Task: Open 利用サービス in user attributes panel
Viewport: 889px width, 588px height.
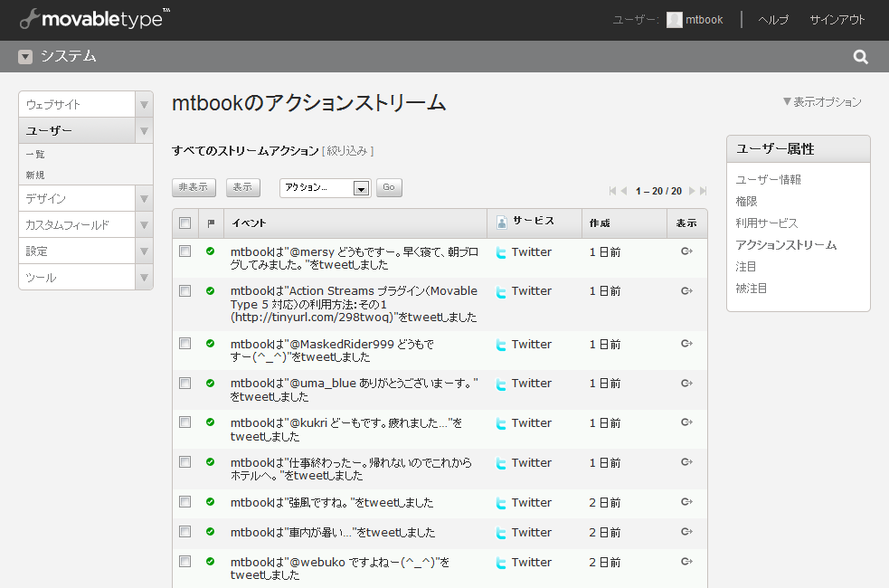Action: [767, 223]
